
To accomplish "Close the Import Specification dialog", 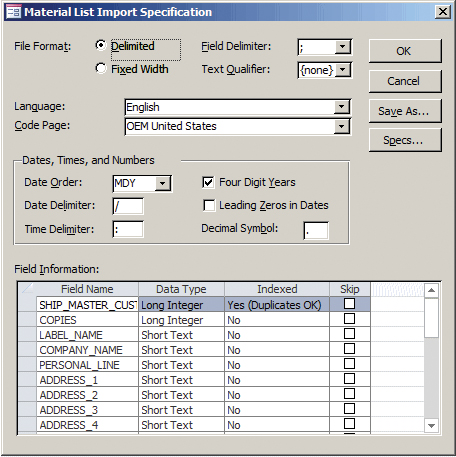I will pos(442,12).
